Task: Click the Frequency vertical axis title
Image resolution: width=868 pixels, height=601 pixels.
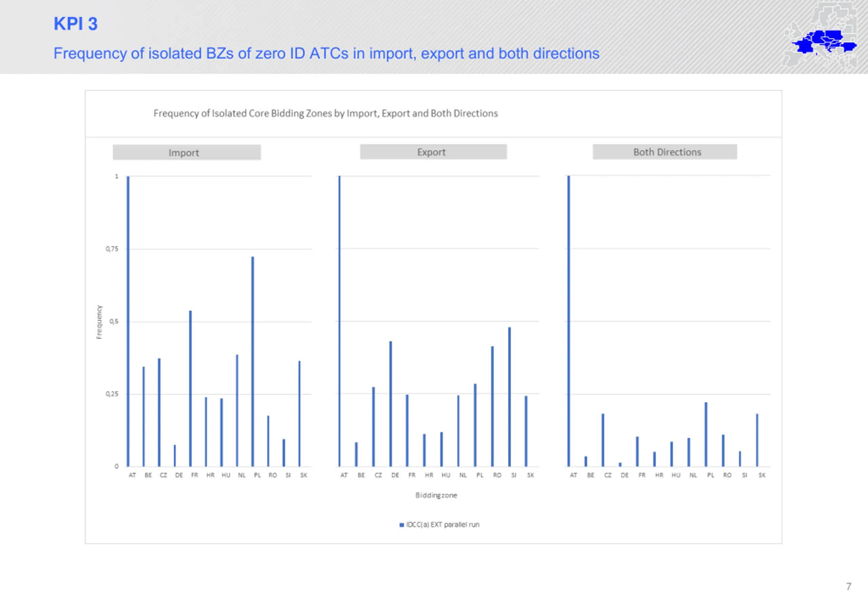Action: point(99,322)
